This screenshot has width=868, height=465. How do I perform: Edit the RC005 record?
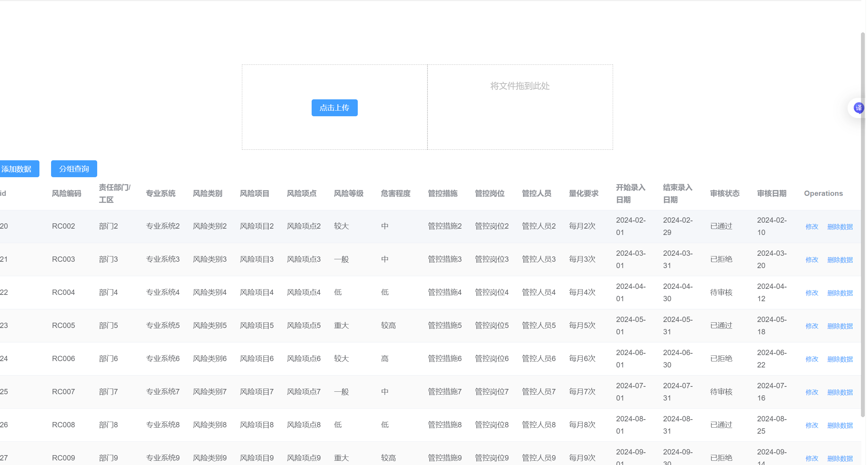812,326
